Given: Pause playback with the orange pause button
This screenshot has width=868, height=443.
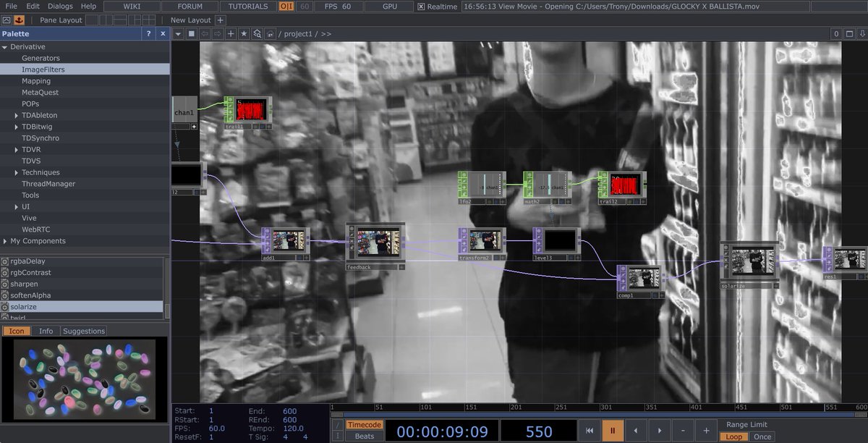Looking at the screenshot, I should click(613, 431).
